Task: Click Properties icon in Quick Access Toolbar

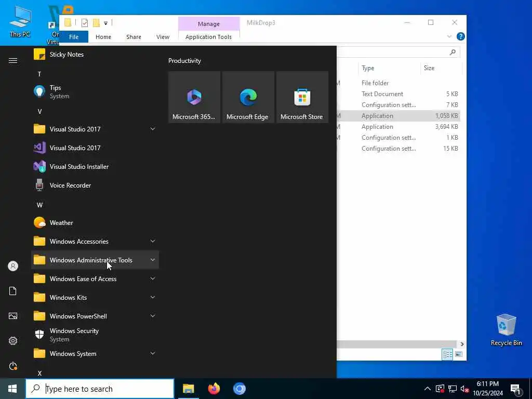Action: (85, 23)
